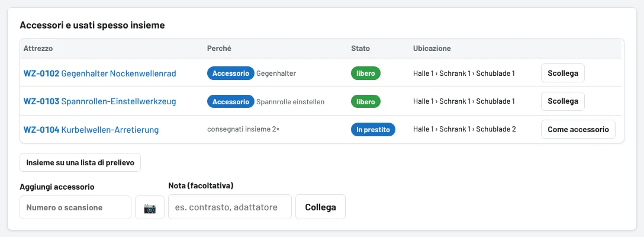
Task: Click Insieme su una lista di prelievo
Action: tap(80, 162)
